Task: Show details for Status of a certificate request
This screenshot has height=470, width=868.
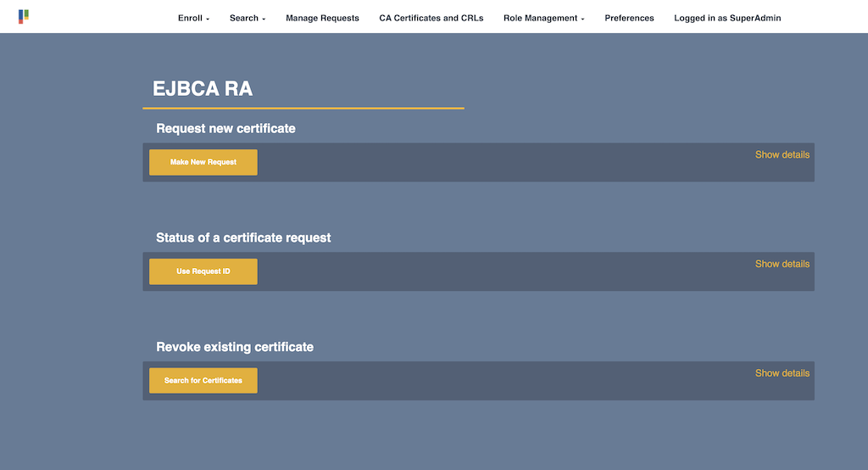Action: point(782,264)
